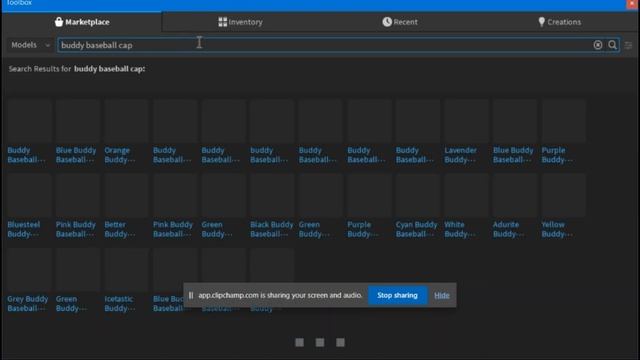Select the Grey Buddy Baseball model thumbnail
Screen dimensions: 640x360
click(29, 269)
